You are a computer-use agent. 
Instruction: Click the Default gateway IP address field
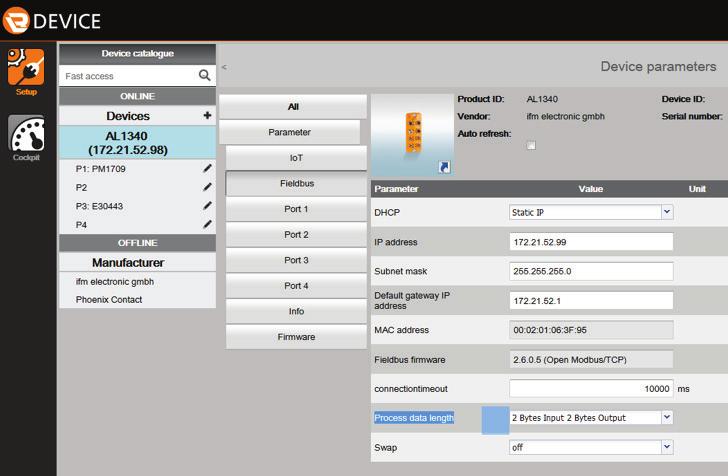(591, 300)
